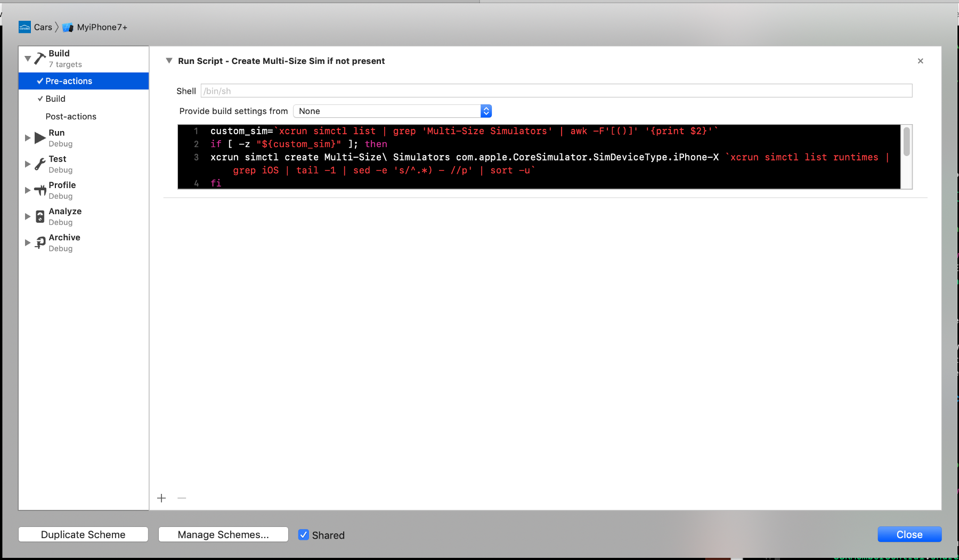Image resolution: width=959 pixels, height=560 pixels.
Task: Select the Build item under Pre-actions
Action: 55,99
